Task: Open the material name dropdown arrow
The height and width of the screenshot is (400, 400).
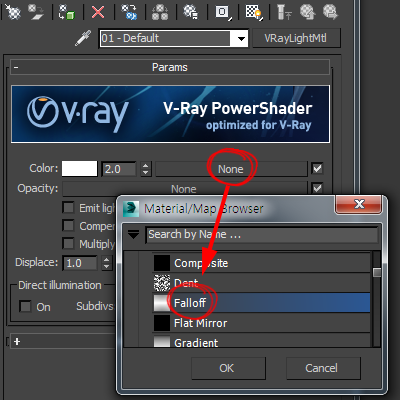Action: point(241,39)
